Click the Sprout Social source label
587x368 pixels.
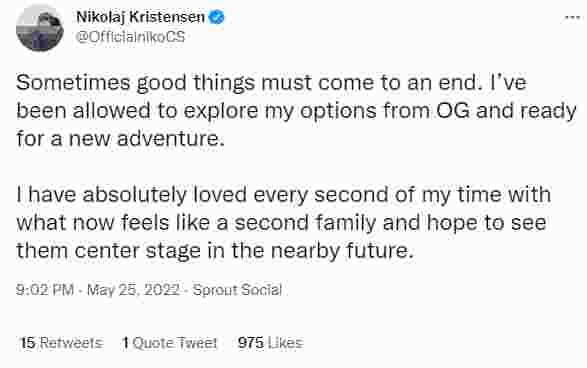click(x=237, y=290)
